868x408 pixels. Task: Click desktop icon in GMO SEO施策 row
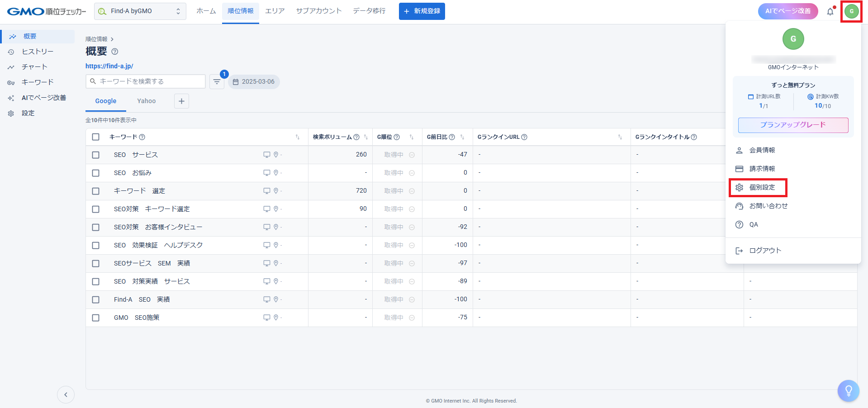coord(267,318)
